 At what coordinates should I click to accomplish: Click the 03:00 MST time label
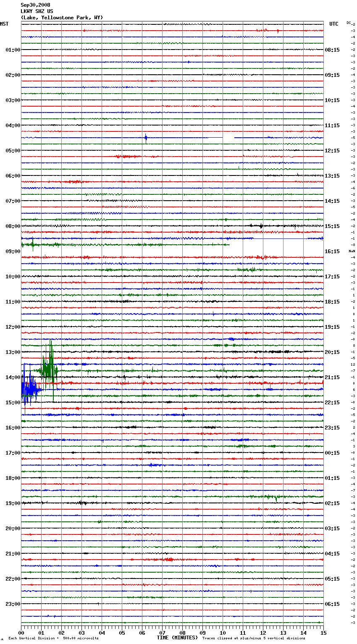coord(13,100)
